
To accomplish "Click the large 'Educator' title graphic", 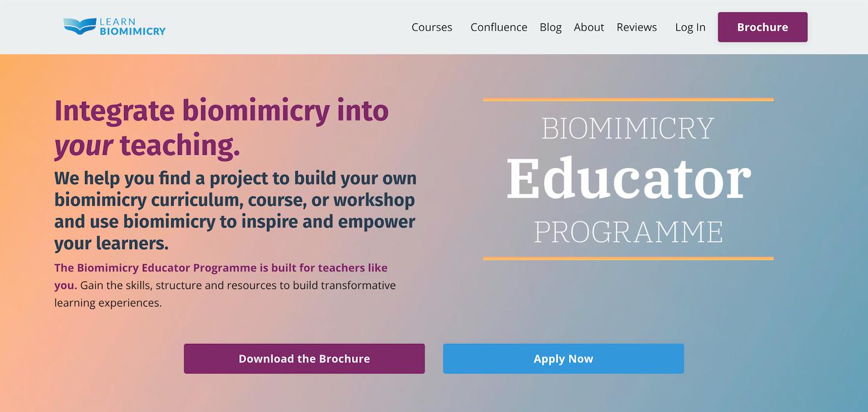I will click(x=628, y=179).
